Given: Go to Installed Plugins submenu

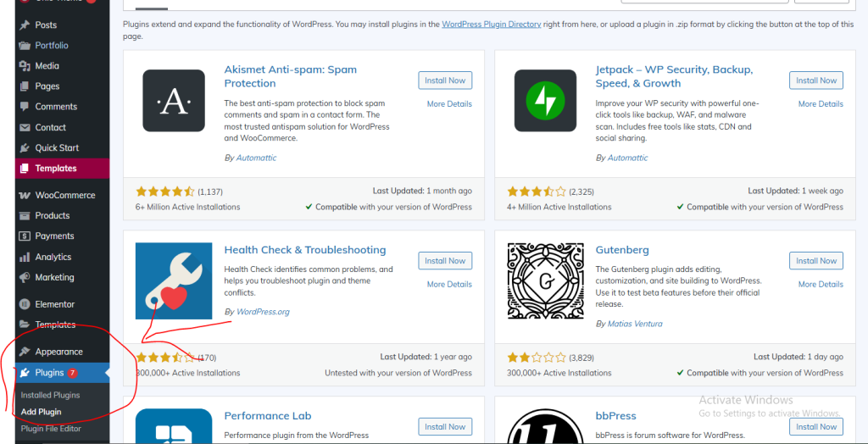Looking at the screenshot, I should pyautogui.click(x=50, y=396).
